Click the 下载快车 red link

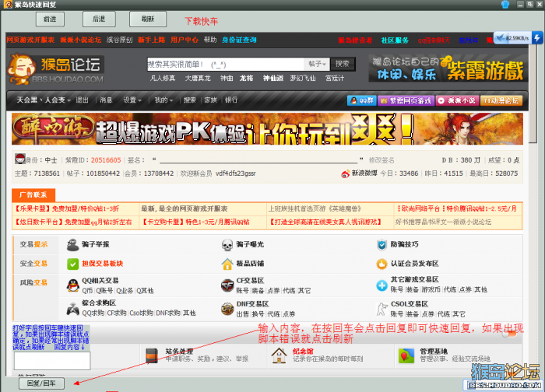pyautogui.click(x=201, y=21)
